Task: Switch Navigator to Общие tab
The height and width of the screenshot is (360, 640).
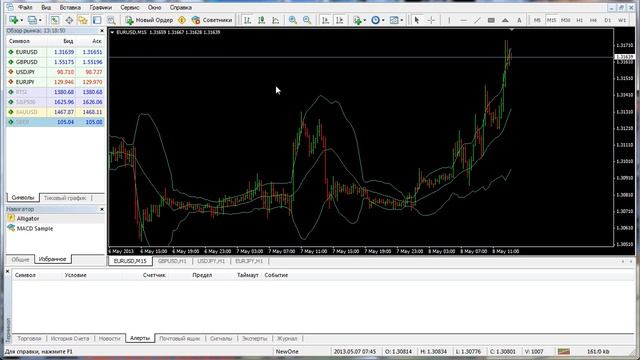Action: click(20, 259)
